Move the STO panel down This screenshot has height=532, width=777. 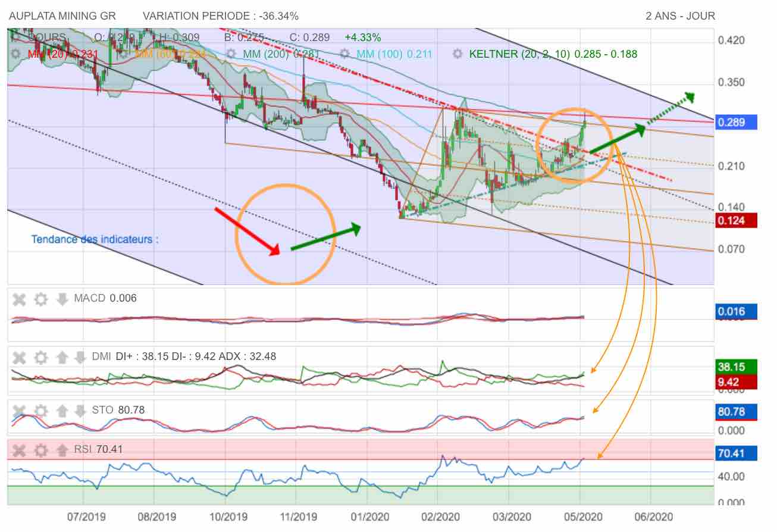(80, 410)
